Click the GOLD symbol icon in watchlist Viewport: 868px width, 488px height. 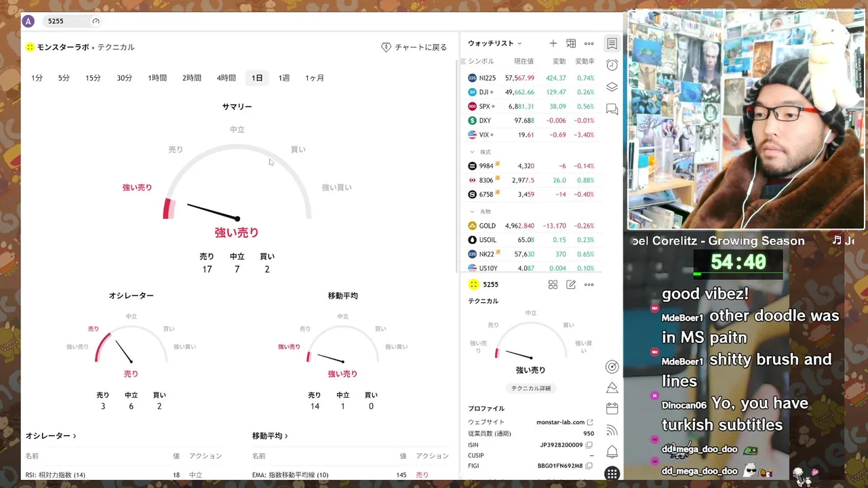tap(473, 226)
